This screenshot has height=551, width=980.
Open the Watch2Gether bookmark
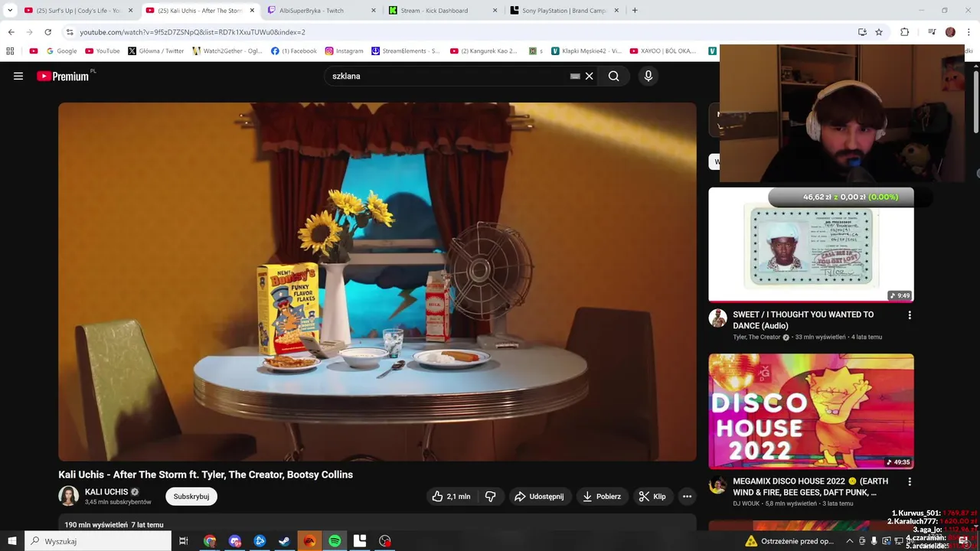point(227,51)
